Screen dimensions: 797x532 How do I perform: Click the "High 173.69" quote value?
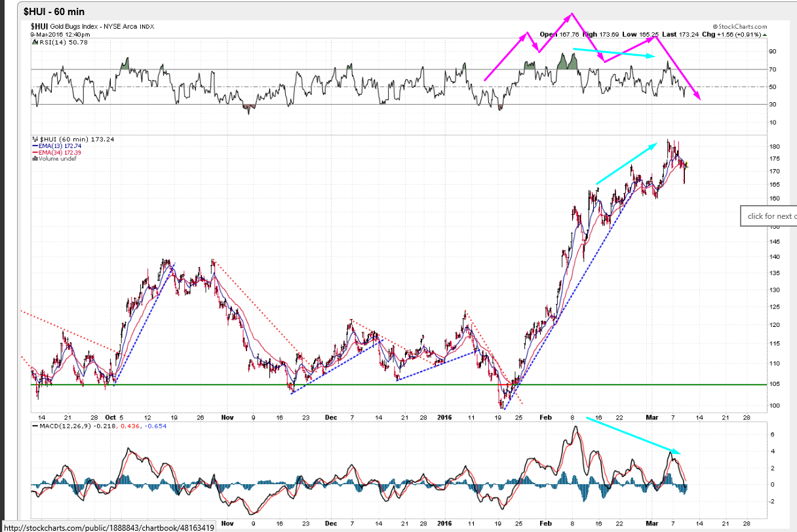pyautogui.click(x=600, y=34)
